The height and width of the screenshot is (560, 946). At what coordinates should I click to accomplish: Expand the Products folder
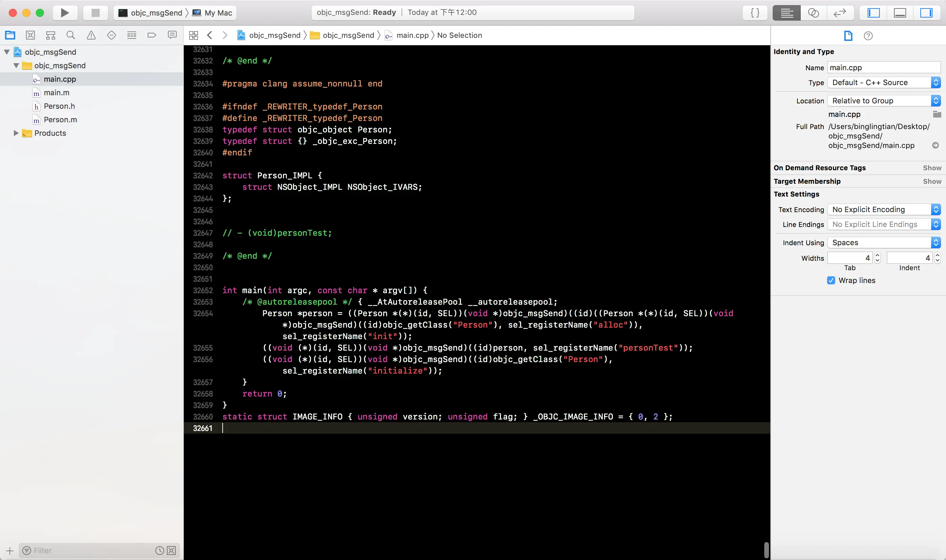16,133
